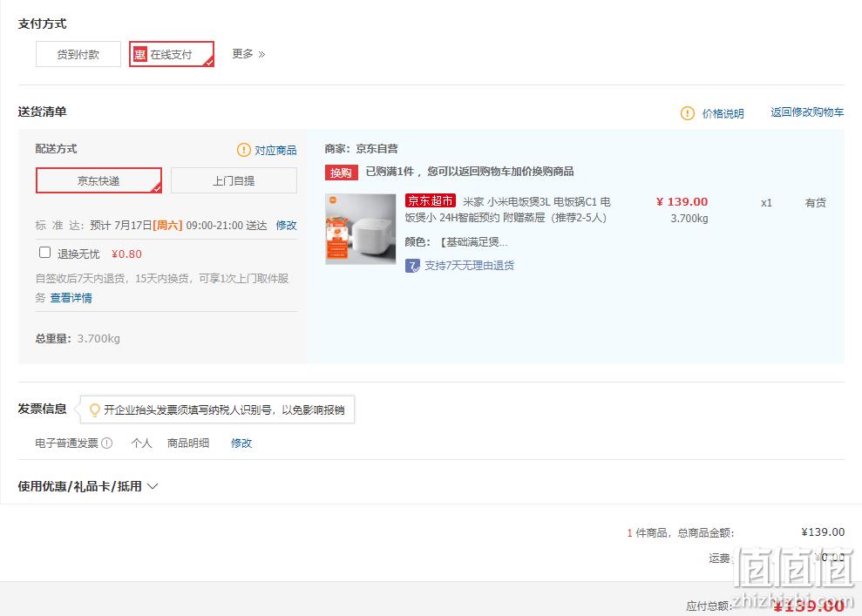Open 价格说明 link

point(723,113)
